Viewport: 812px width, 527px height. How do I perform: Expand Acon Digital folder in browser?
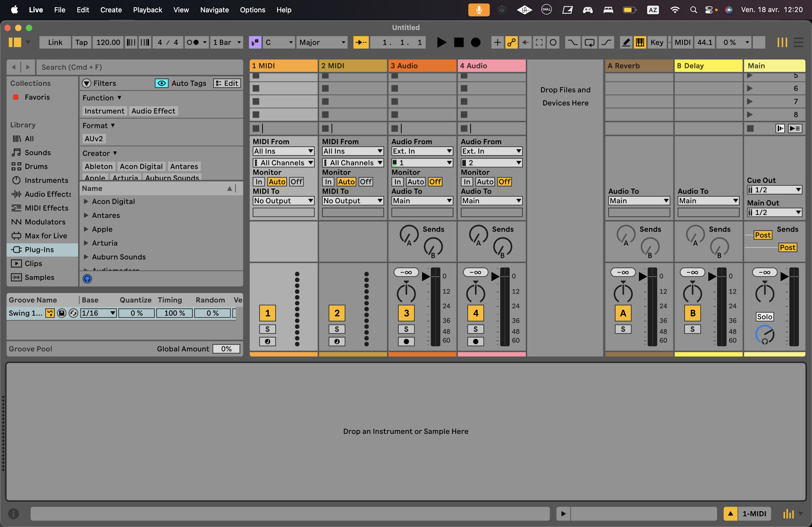(x=86, y=202)
